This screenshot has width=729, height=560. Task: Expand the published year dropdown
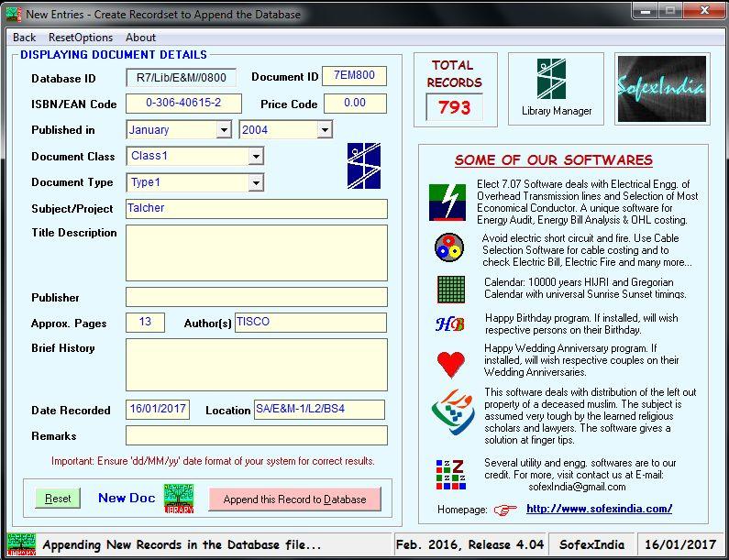pos(325,129)
